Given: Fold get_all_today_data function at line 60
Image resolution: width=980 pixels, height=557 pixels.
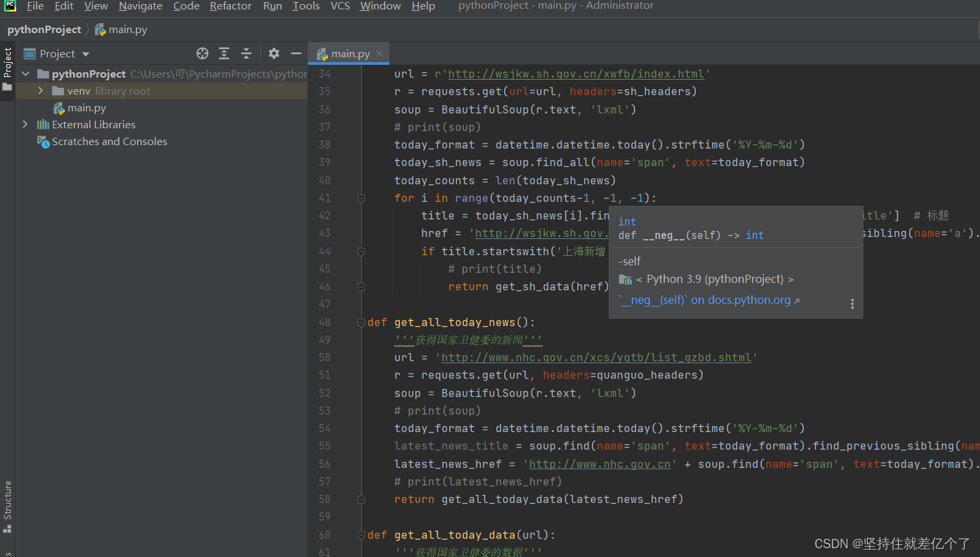Looking at the screenshot, I should pyautogui.click(x=361, y=535).
